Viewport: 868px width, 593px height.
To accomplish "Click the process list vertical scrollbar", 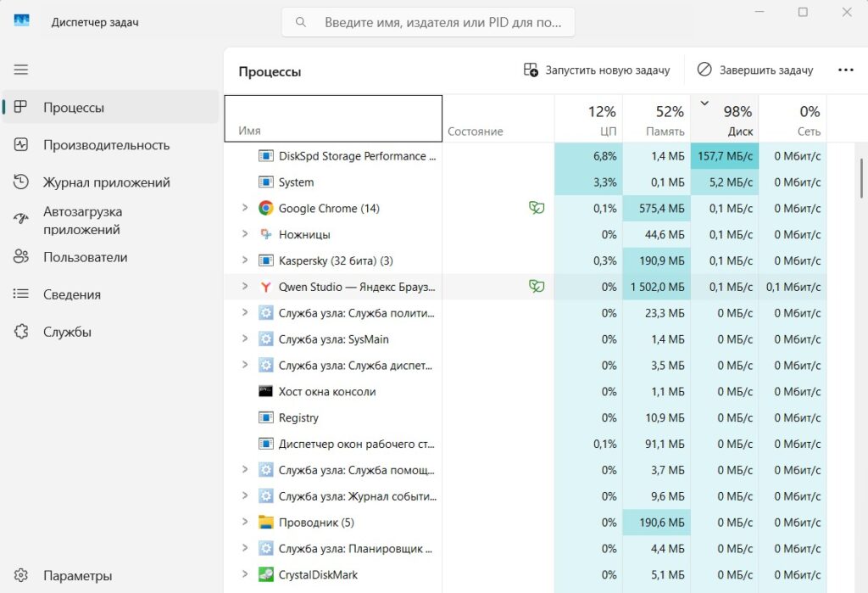I will pyautogui.click(x=861, y=178).
